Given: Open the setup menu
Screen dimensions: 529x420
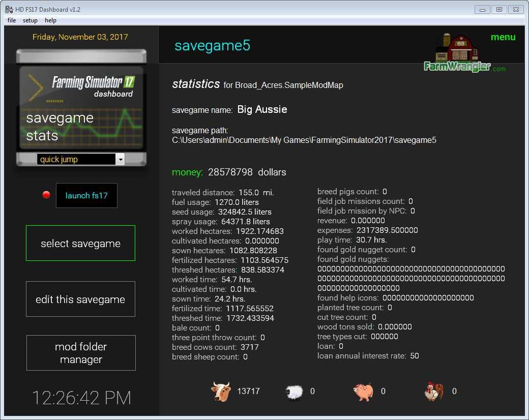Looking at the screenshot, I should point(30,20).
